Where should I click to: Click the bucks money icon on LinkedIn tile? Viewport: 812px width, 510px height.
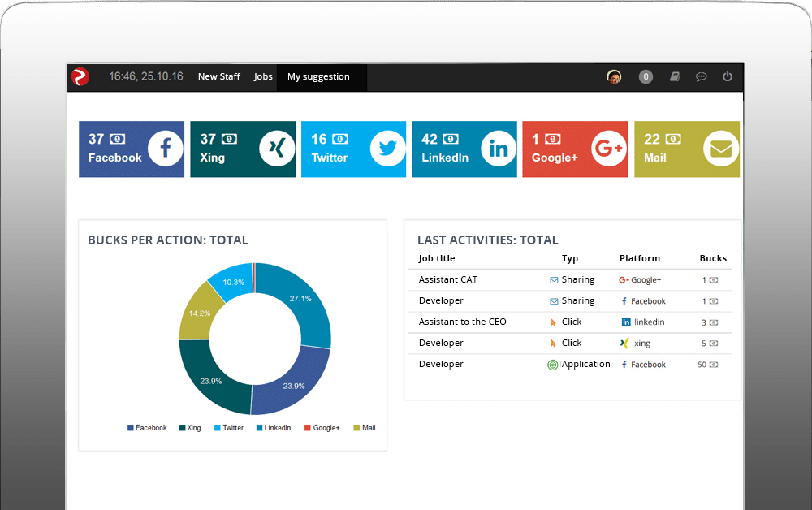click(x=451, y=139)
